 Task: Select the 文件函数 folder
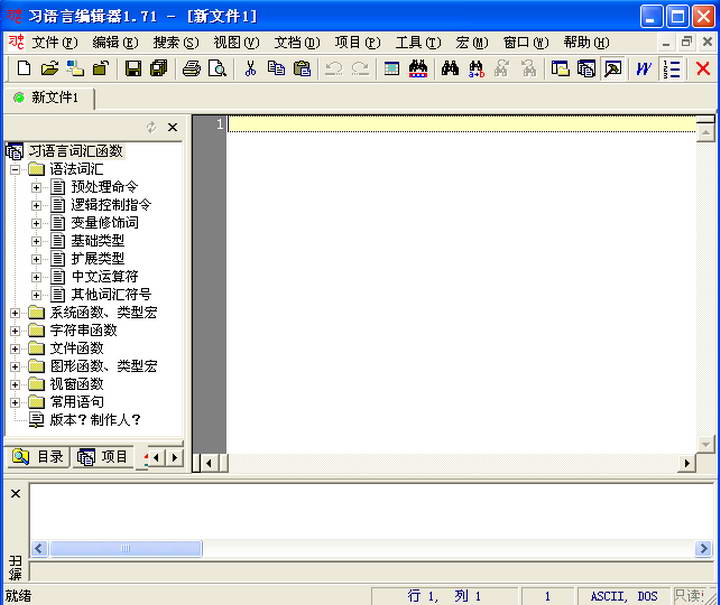77,348
